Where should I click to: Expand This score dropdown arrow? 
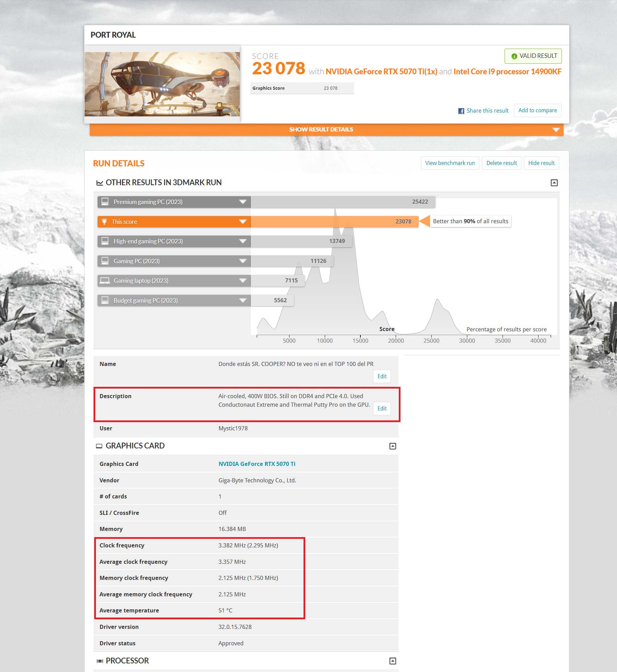[243, 222]
